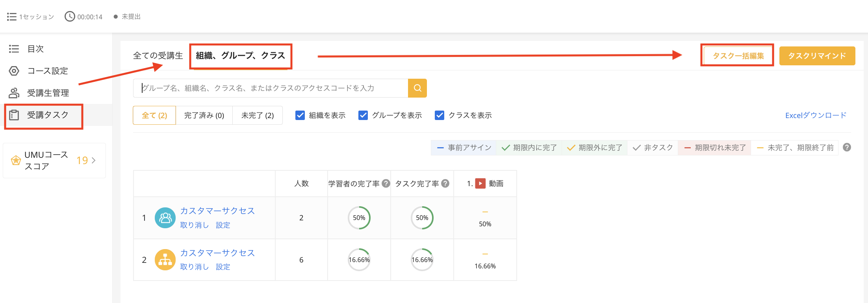Click help icon next to 学習者の完了率
The height and width of the screenshot is (303, 868).
[386, 184]
